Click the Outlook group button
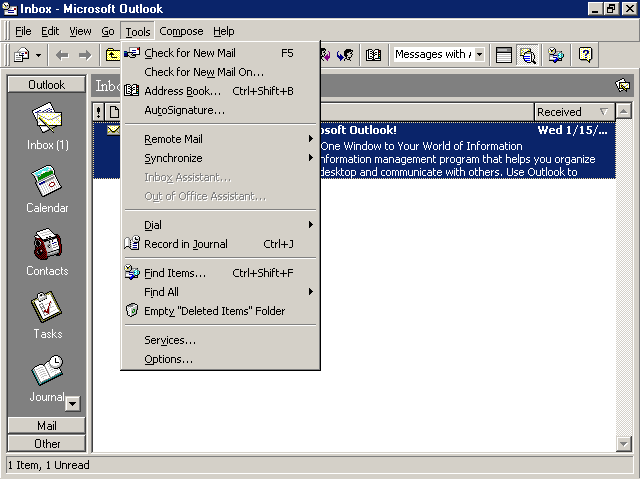The width and height of the screenshot is (640, 480). (x=47, y=84)
